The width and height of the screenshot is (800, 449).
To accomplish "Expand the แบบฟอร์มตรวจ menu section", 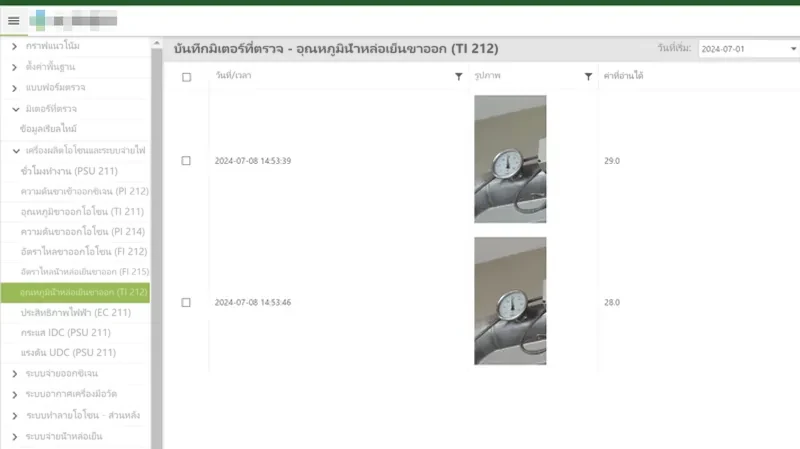I will pyautogui.click(x=14, y=88).
